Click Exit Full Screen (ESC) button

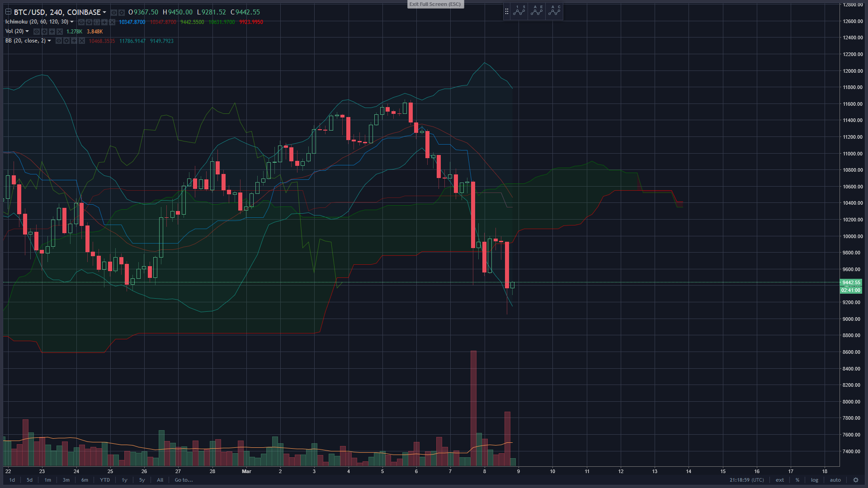435,4
